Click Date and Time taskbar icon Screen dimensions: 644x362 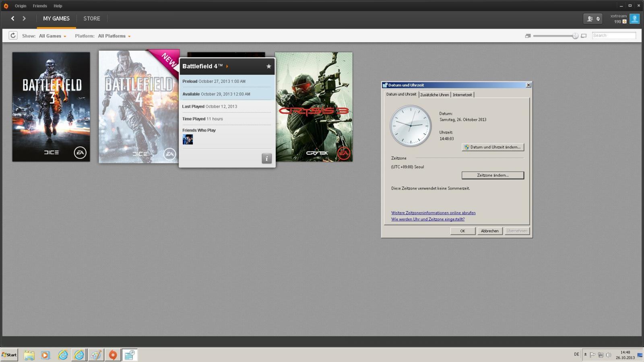click(130, 355)
